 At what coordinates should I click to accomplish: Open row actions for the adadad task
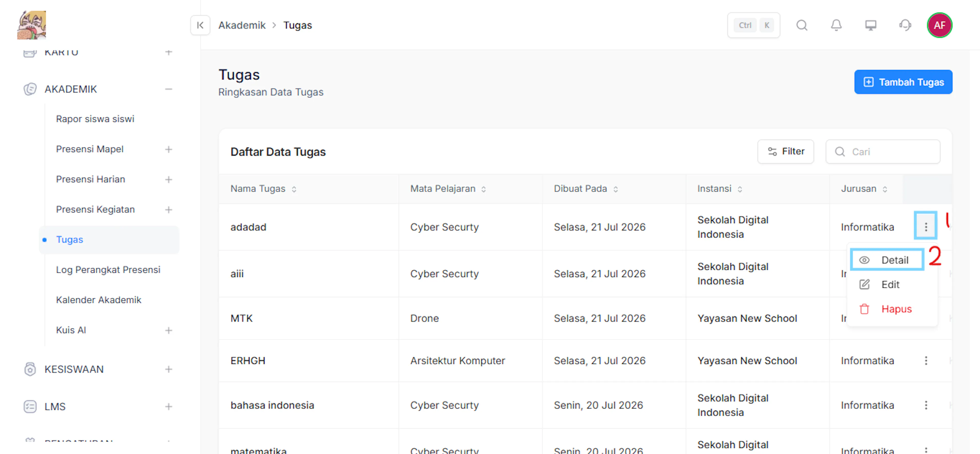[x=926, y=227]
